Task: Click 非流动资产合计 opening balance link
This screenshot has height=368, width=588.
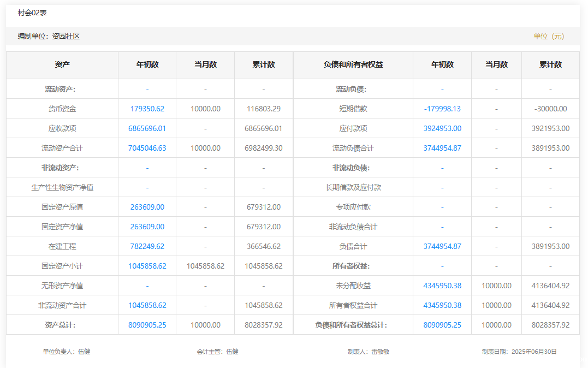Action: click(x=147, y=305)
